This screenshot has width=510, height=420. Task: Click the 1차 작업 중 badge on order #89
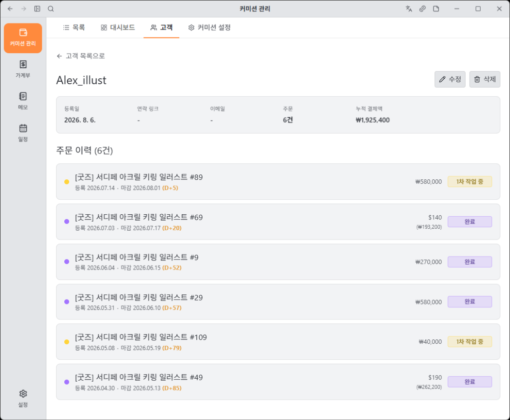(x=470, y=181)
